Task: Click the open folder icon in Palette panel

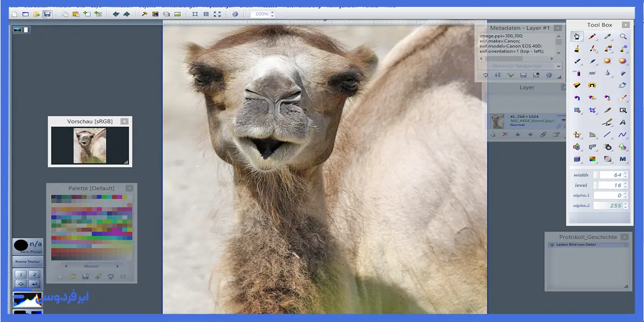Action: [x=72, y=276]
